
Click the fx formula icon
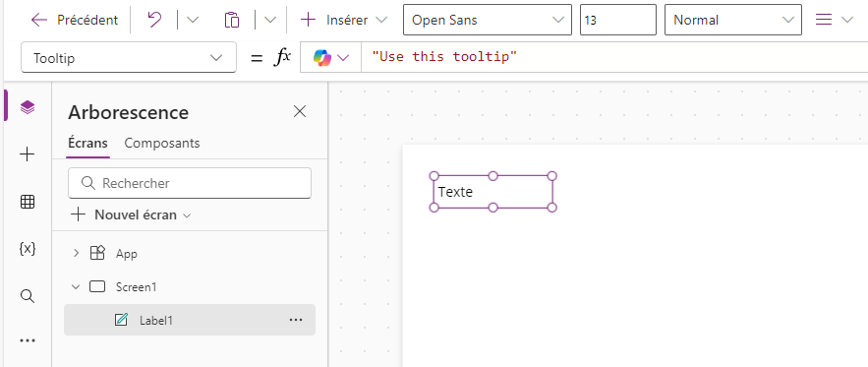pos(282,58)
